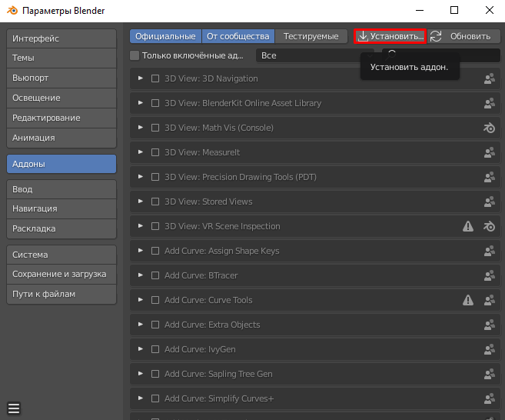Toggle the От сообщества addons filter
The width and height of the screenshot is (505, 420).
click(238, 36)
